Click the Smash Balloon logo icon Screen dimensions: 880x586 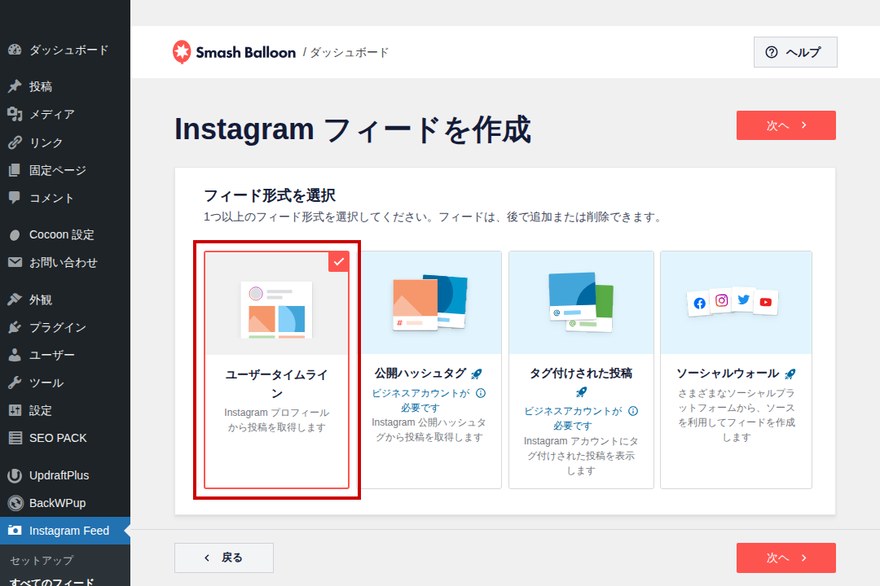coord(181,52)
